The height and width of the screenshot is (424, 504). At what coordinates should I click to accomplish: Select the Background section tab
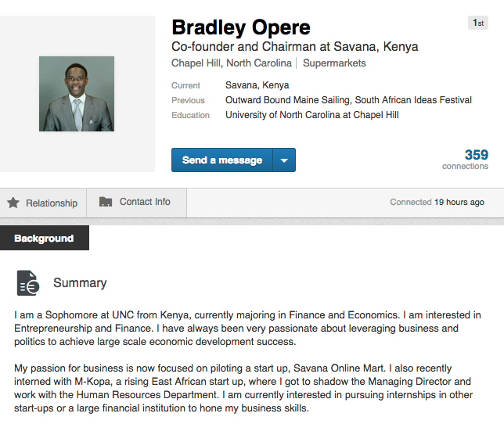(45, 238)
